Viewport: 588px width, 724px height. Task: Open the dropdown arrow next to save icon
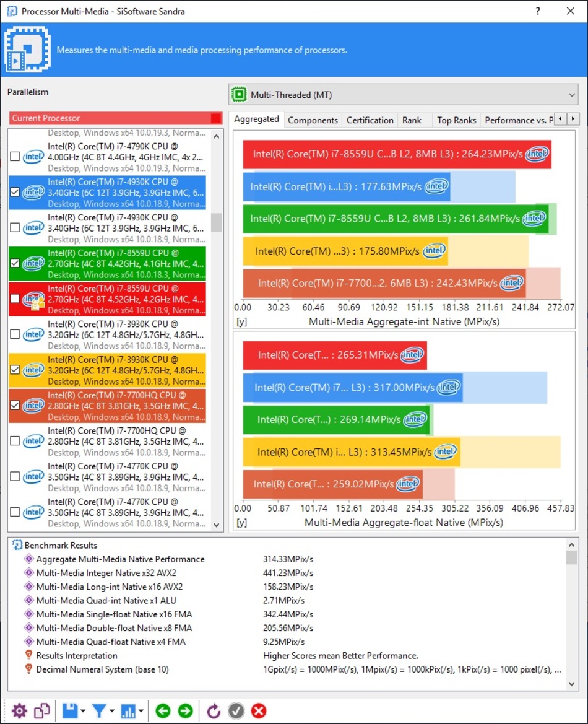(83, 711)
